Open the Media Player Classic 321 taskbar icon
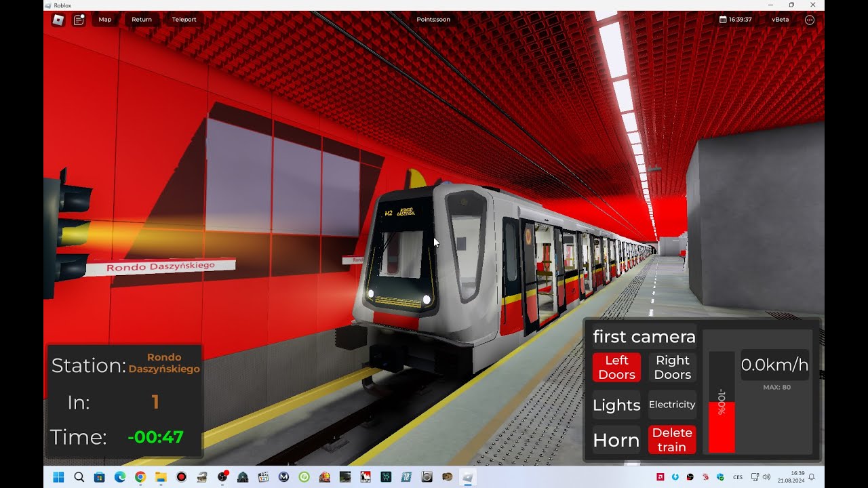The width and height of the screenshot is (868, 488). click(x=263, y=477)
